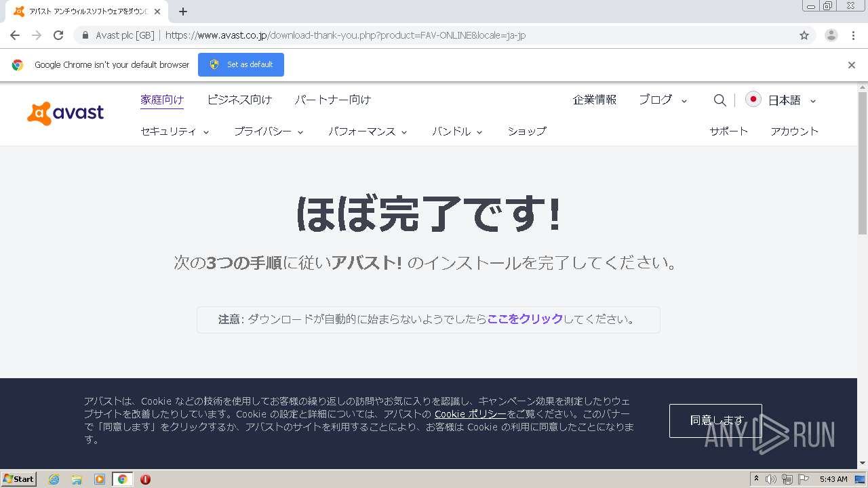Click the taskbar clock 5:43 AM

click(833, 479)
